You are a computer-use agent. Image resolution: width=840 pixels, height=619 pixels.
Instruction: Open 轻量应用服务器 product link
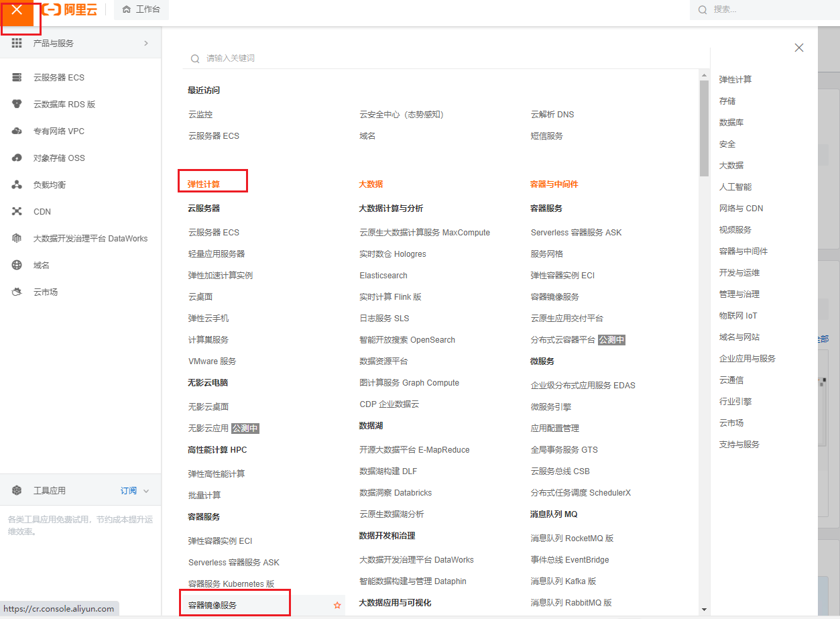pyautogui.click(x=217, y=254)
